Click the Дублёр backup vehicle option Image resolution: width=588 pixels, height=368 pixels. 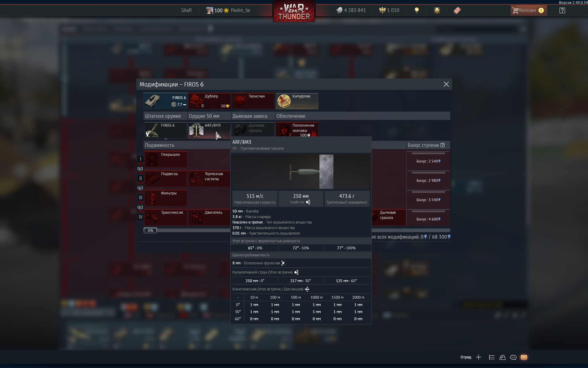(209, 101)
